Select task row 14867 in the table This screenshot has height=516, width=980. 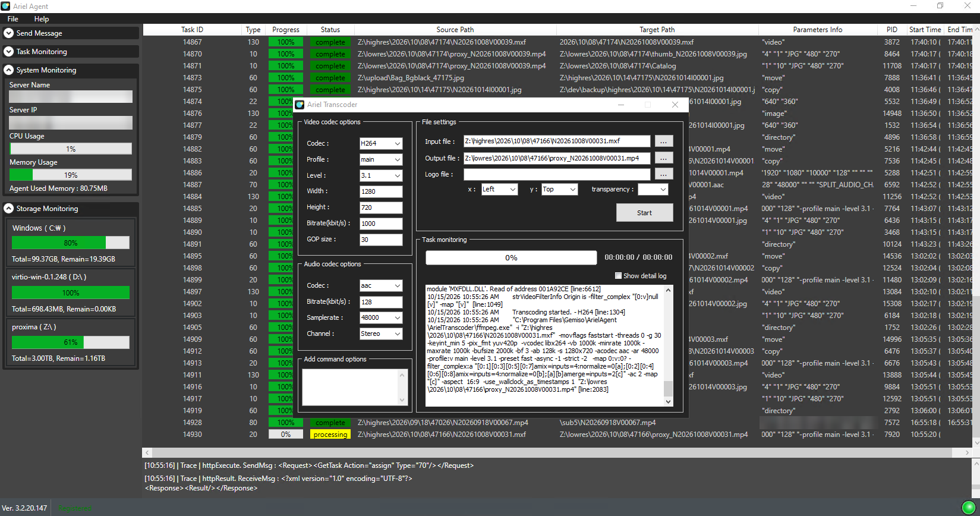(557, 42)
